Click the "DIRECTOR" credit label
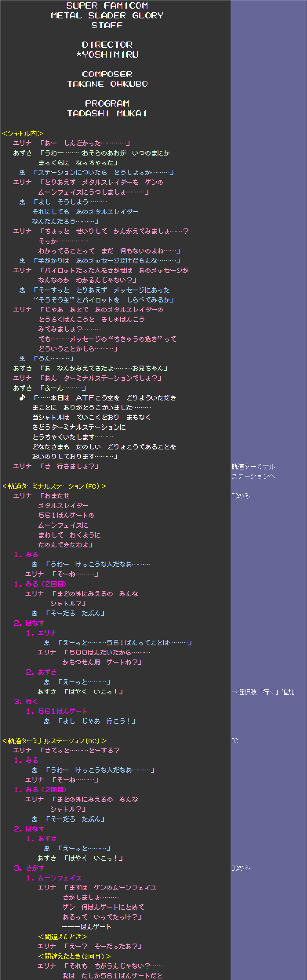 tap(107, 45)
